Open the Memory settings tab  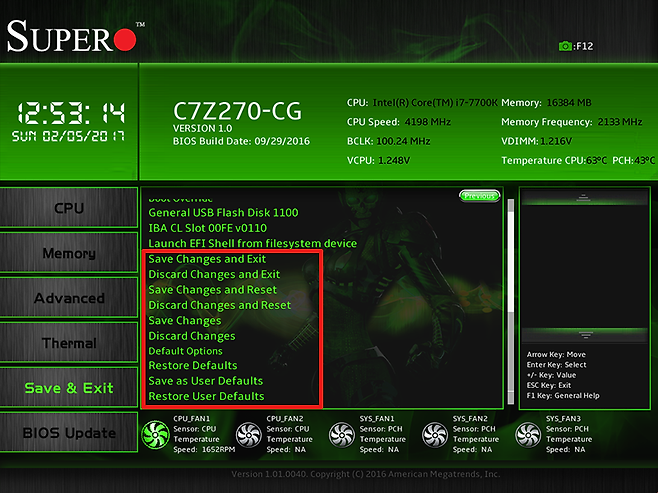tap(69, 253)
